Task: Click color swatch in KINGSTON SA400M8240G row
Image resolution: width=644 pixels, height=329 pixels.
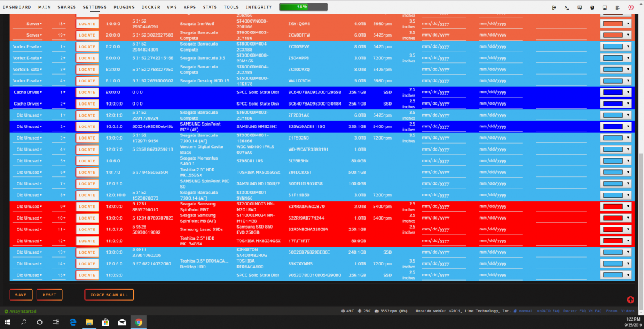Action: pos(613,252)
